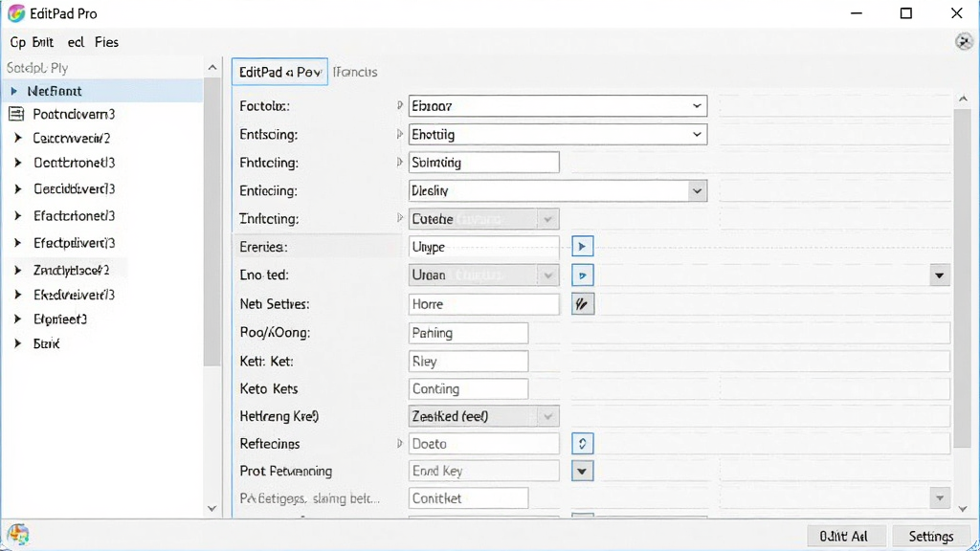Open the Fies menu
This screenshot has height=551, width=980.
click(x=106, y=42)
